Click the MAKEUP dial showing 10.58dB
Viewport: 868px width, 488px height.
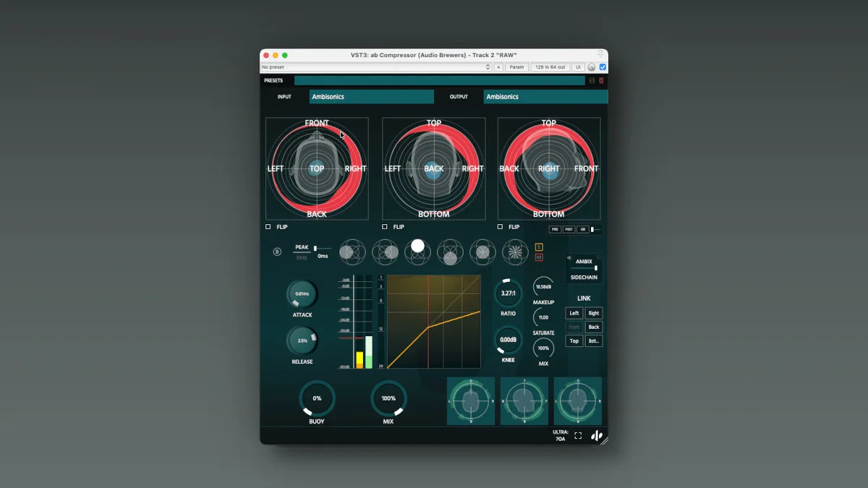[x=543, y=287]
